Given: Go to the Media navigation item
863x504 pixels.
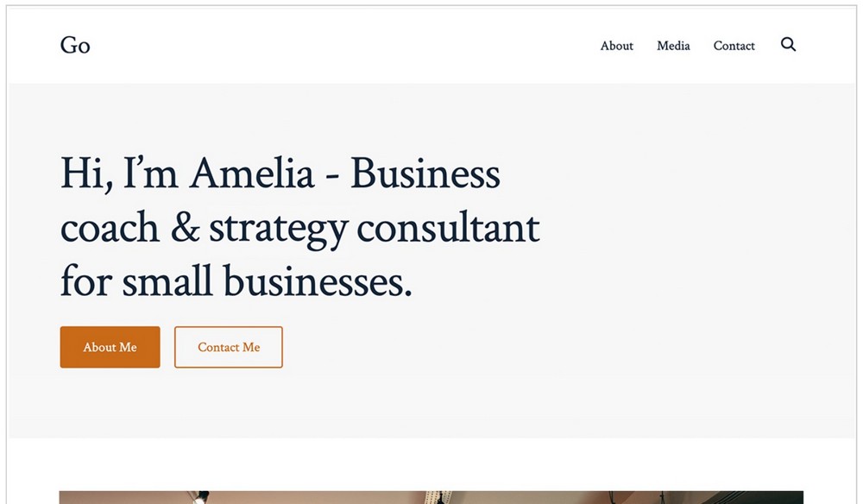Looking at the screenshot, I should 673,46.
